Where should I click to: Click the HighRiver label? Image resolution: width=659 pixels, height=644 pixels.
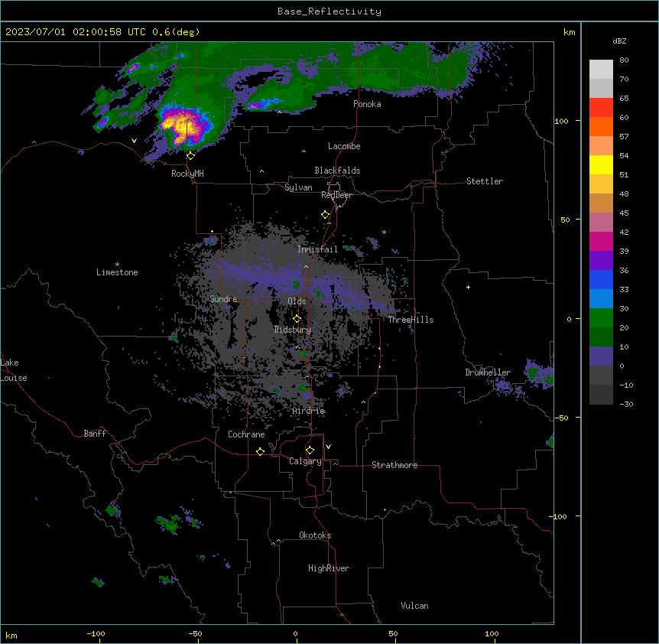coord(329,568)
